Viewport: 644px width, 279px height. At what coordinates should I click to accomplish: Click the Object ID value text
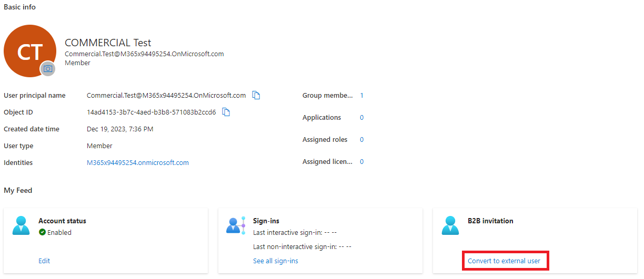(x=151, y=112)
